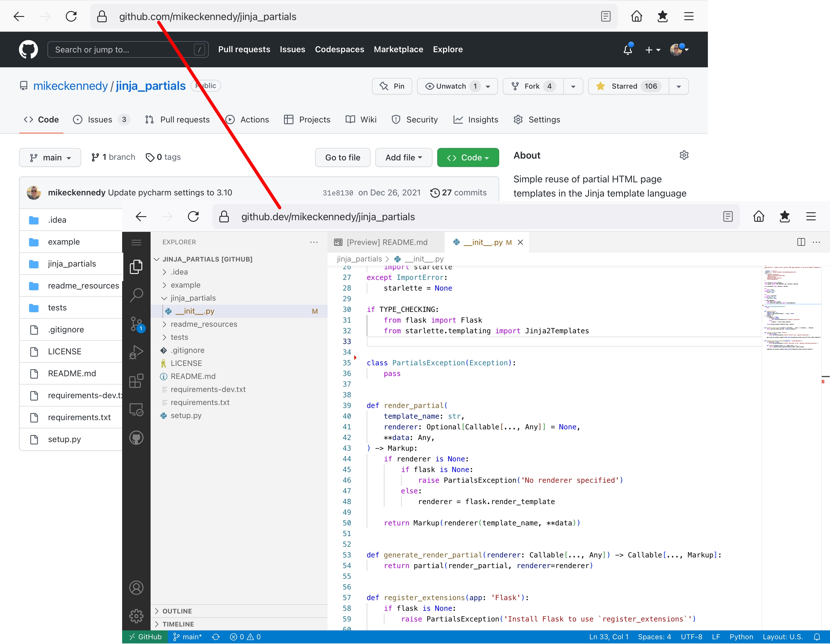Open Run and Debug view icon

[x=136, y=352]
